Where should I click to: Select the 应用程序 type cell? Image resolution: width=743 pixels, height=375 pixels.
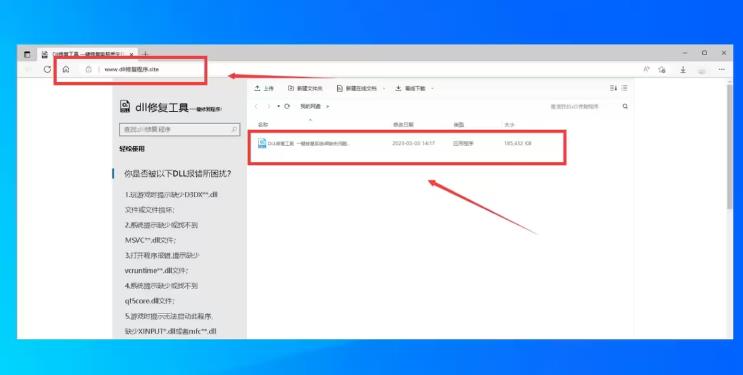tap(463, 143)
